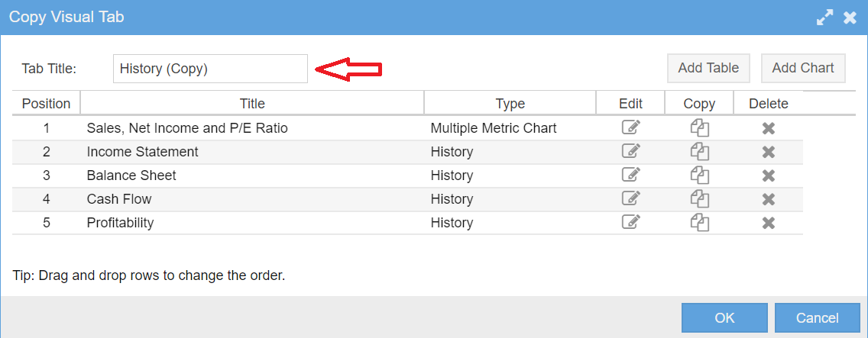Viewport: 868px width, 338px height.
Task: Delete the Cash Flow entry
Action: pos(768,200)
